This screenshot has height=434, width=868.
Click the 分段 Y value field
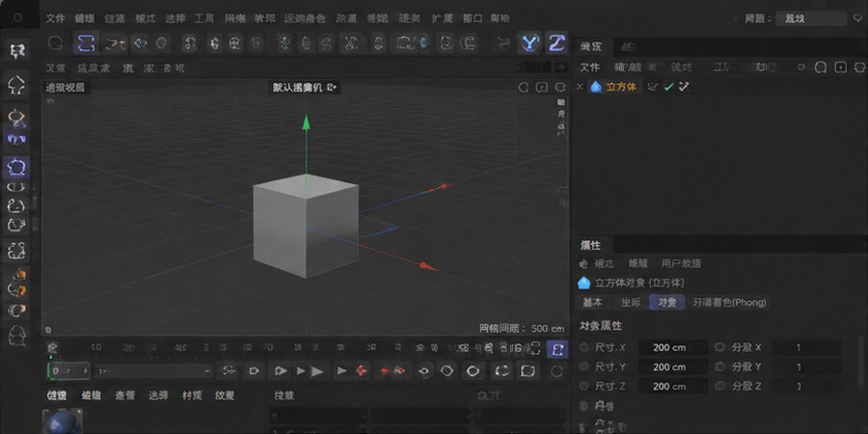point(805,366)
